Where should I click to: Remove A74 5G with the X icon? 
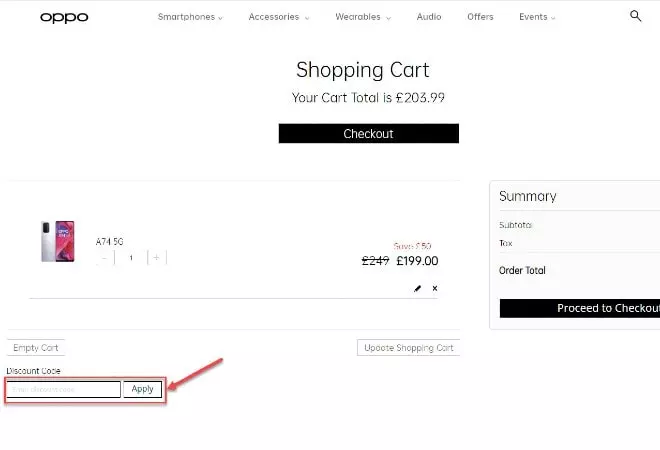(x=435, y=288)
